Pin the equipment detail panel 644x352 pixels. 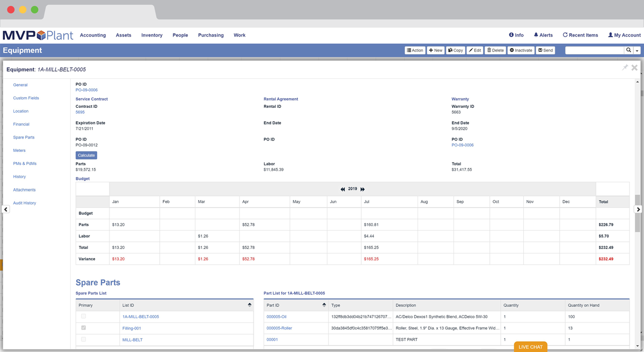[625, 68]
